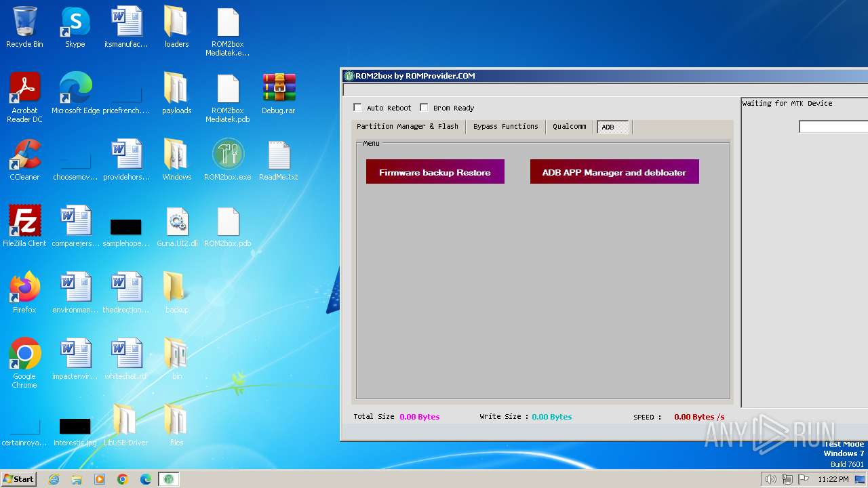Open the LibUSB-Driver folder icon

point(126,426)
